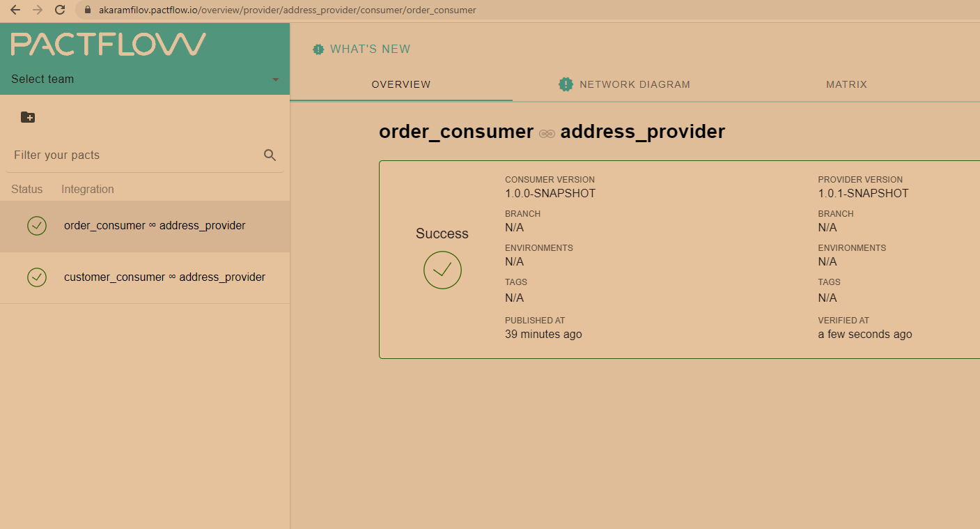Image resolution: width=980 pixels, height=529 pixels.
Task: Click the order_consumer status checkmark
Action: click(x=37, y=226)
